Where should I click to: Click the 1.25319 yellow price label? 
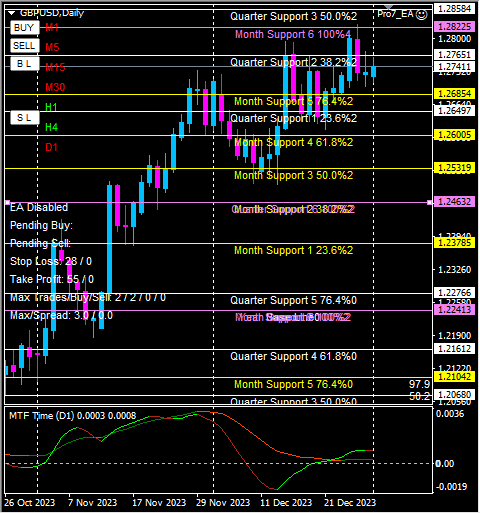click(x=455, y=168)
